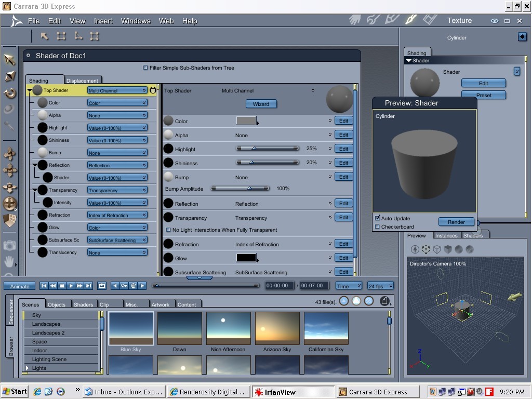Collapse the Reflection tree node
The height and width of the screenshot is (399, 532).
(35, 165)
